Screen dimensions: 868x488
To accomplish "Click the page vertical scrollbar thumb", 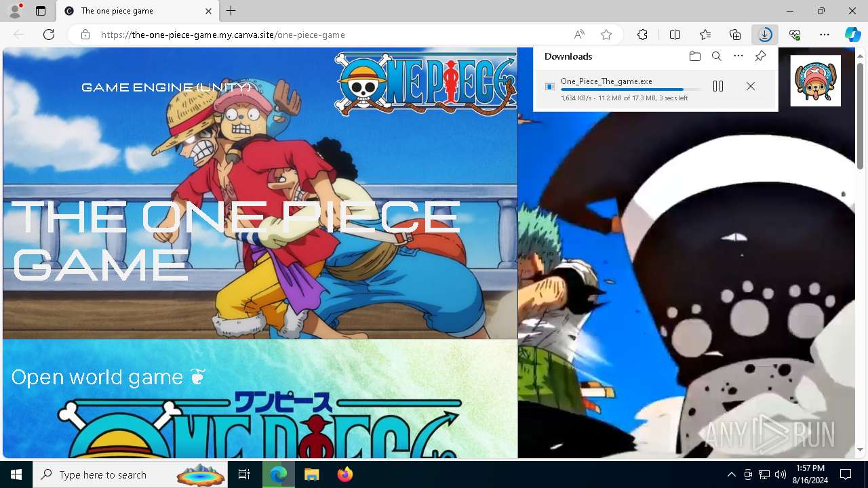I will (860, 115).
